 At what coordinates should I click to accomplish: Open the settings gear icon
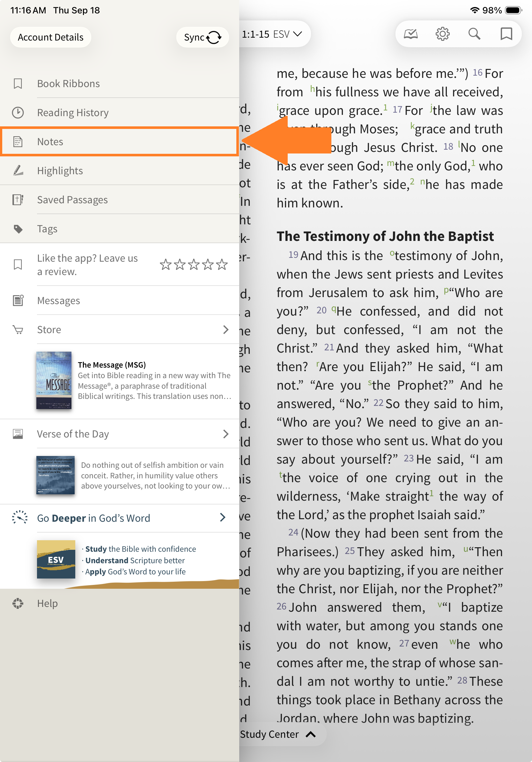[442, 34]
